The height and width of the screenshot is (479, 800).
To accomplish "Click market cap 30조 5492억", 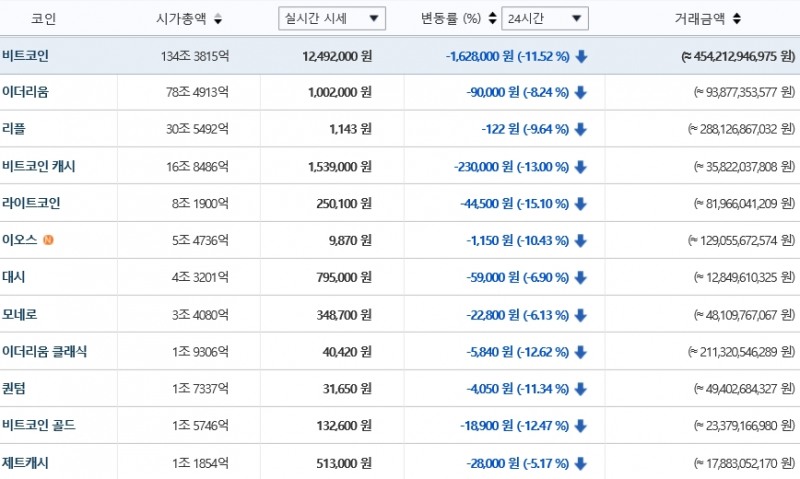I will (197, 129).
